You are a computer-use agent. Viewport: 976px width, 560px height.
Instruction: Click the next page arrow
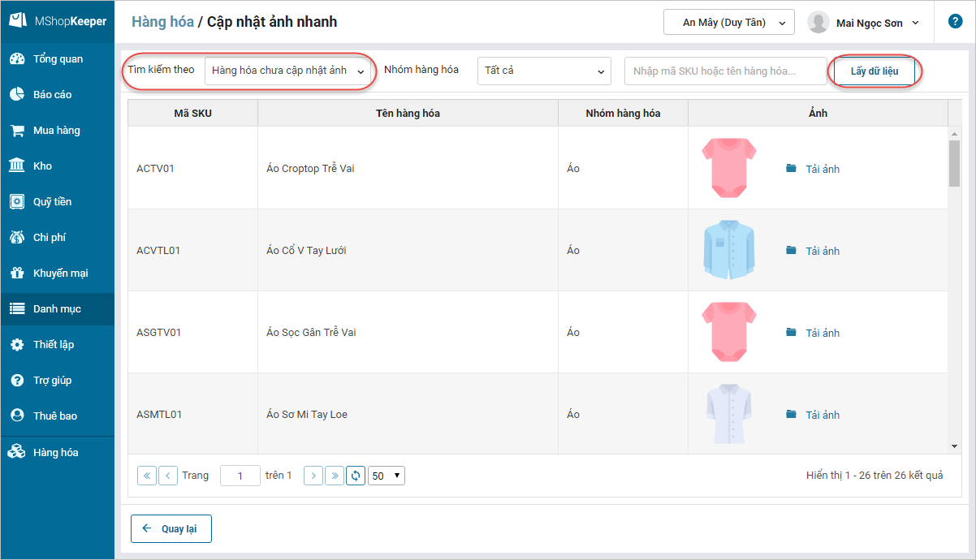coord(313,476)
